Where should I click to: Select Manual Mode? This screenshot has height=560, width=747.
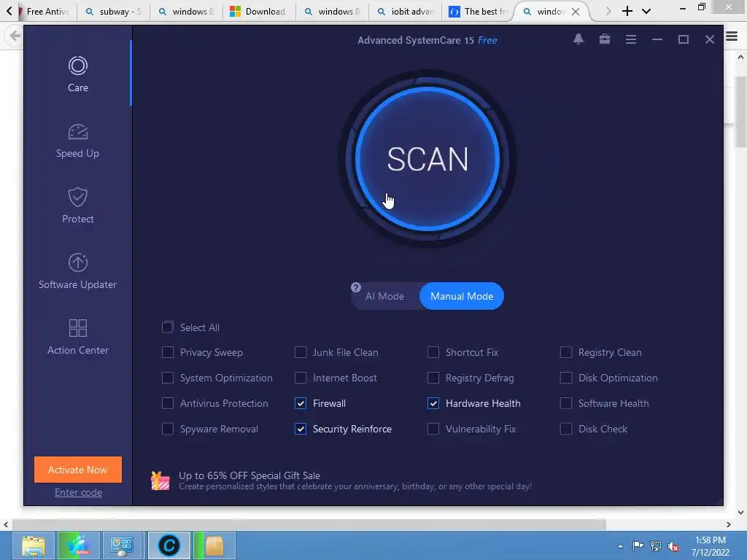point(462,296)
